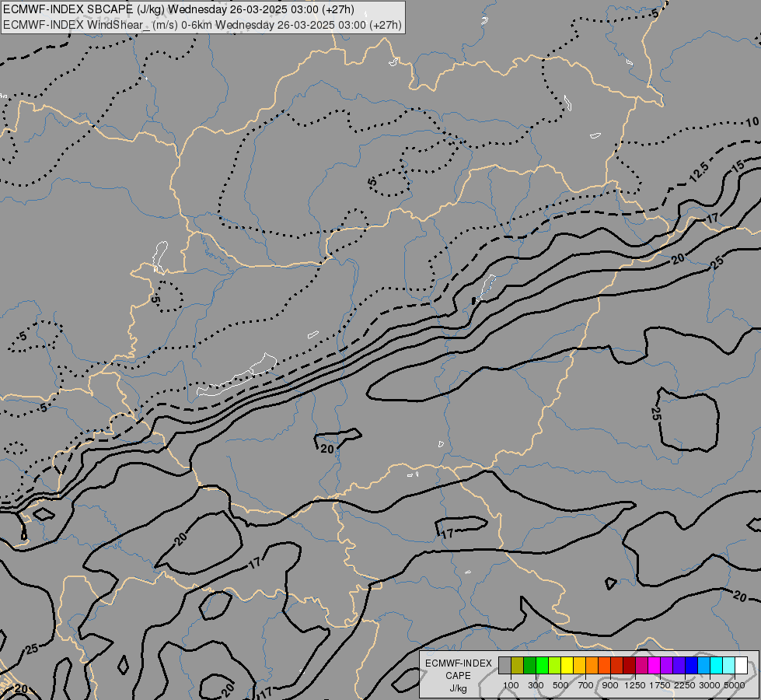Click the red-orange swatch before 900
This screenshot has width=761, height=700.
(604, 665)
